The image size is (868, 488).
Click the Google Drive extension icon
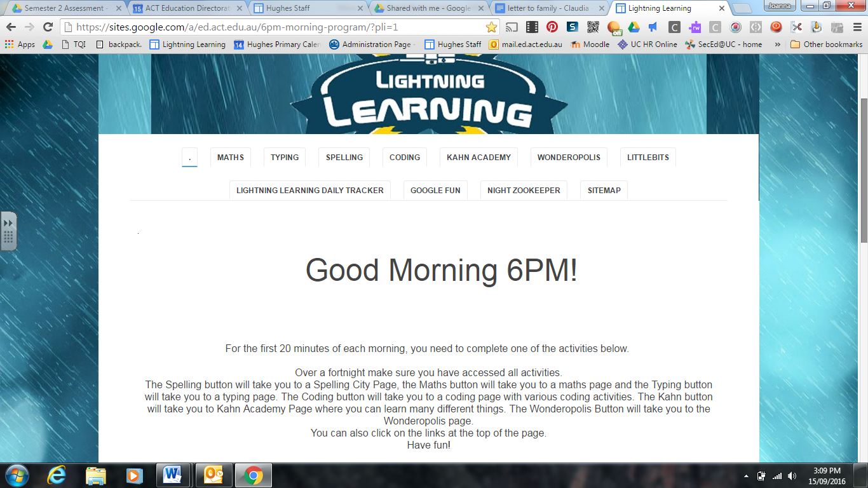634,27
